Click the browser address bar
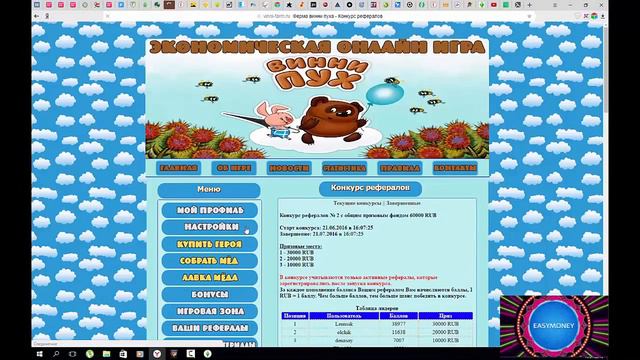Image resolution: width=640 pixels, height=360 pixels. [318, 16]
